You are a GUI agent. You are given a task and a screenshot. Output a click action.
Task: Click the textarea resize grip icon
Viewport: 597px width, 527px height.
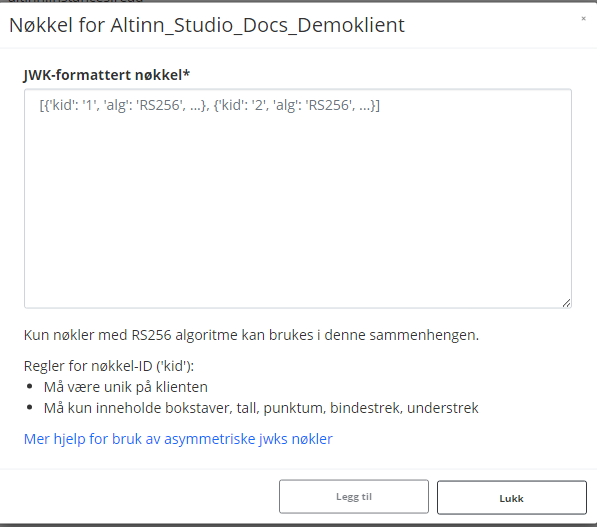(566, 303)
